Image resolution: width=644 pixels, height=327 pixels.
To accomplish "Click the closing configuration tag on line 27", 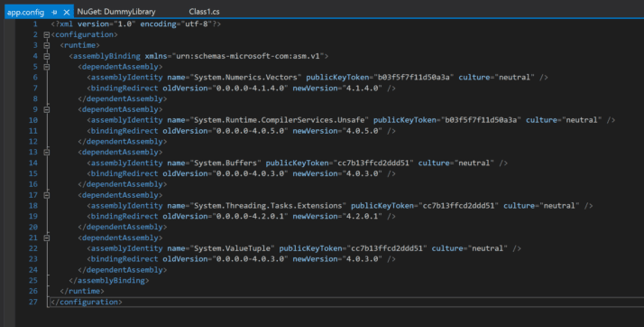I will click(x=87, y=302).
